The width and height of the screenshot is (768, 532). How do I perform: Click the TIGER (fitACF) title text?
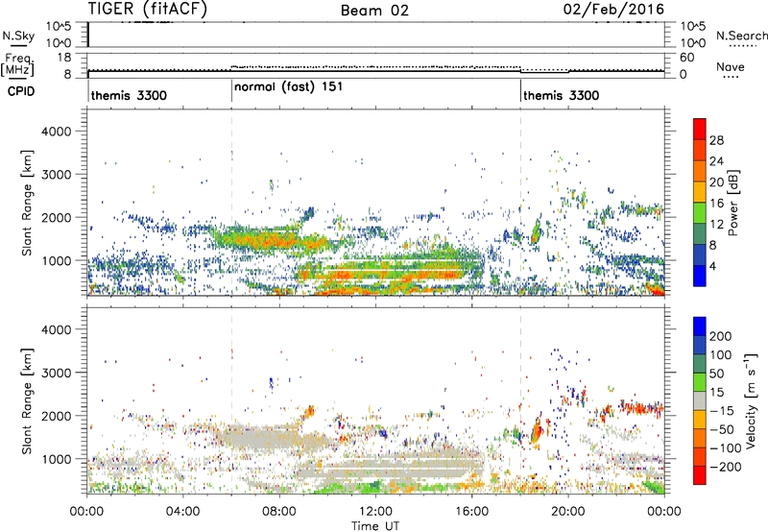(x=147, y=9)
